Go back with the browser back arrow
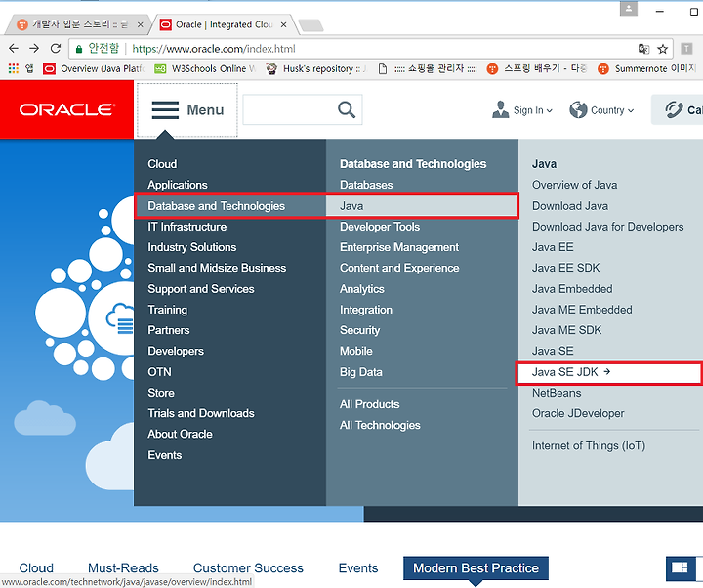Screen dimensions: 703x588 14,49
